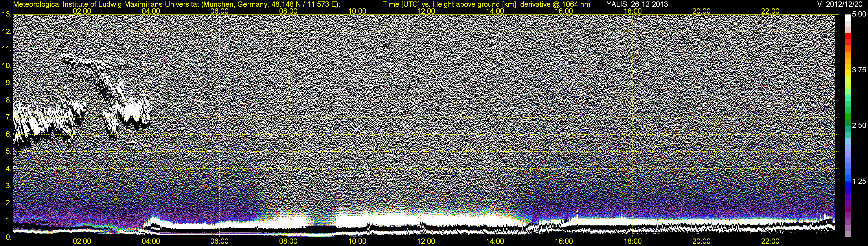The width and height of the screenshot is (868, 246).
Task: Click the Meteorological Institute Ludwig-Maximilians-Universität title text
Action: [x=176, y=4]
